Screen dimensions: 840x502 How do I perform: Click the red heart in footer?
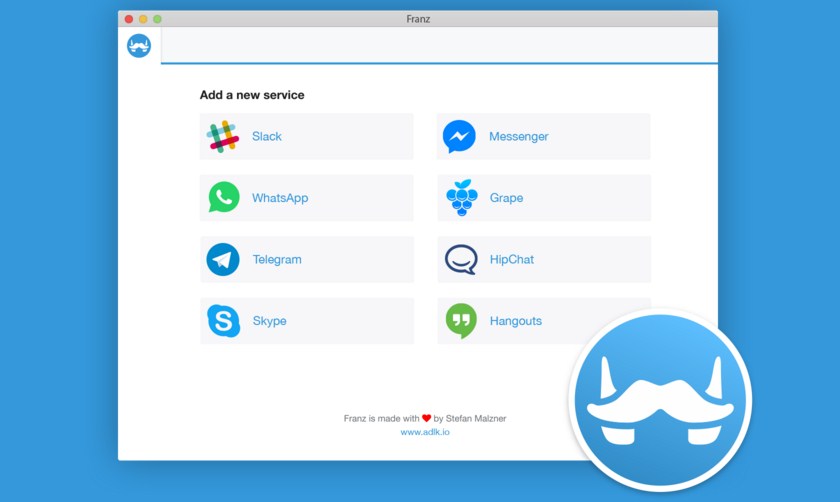click(426, 418)
